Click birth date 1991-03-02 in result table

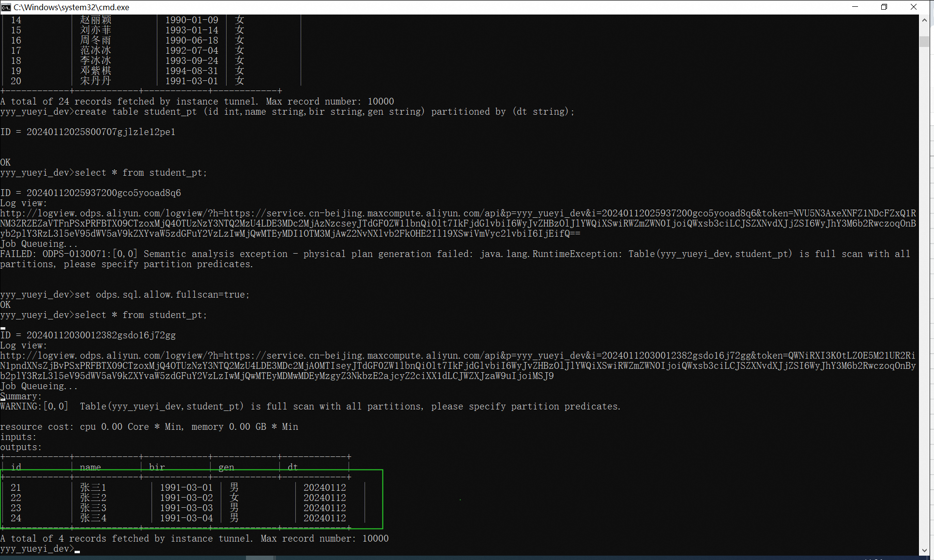click(186, 498)
